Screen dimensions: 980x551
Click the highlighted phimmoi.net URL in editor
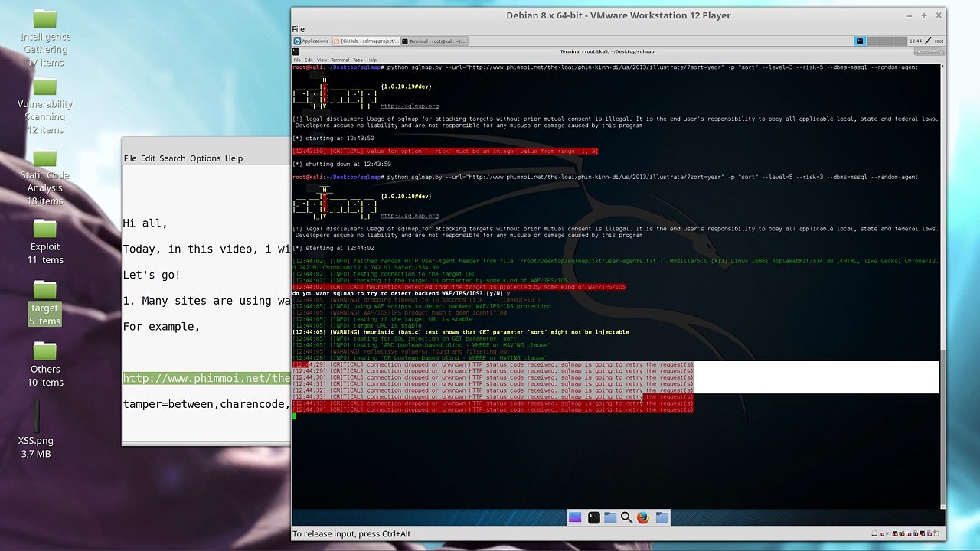point(207,378)
